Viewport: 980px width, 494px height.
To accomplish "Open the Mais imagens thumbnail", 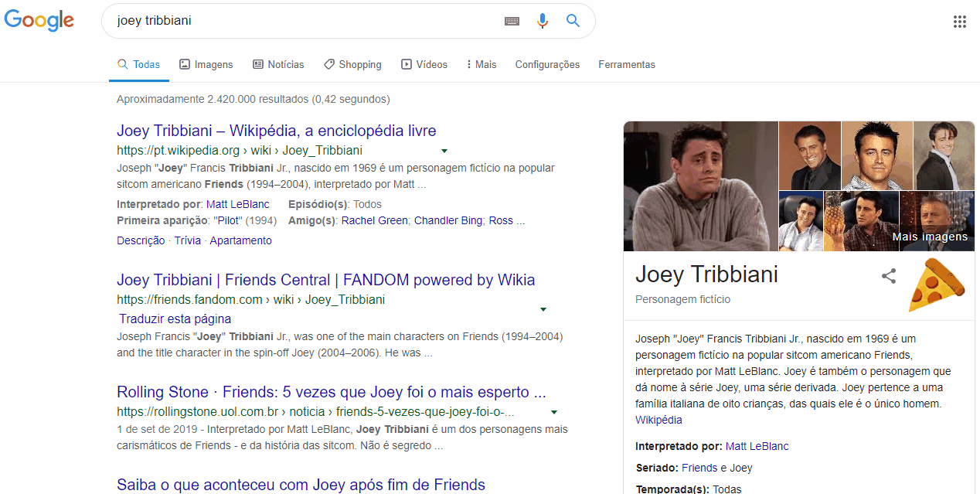I will (937, 220).
